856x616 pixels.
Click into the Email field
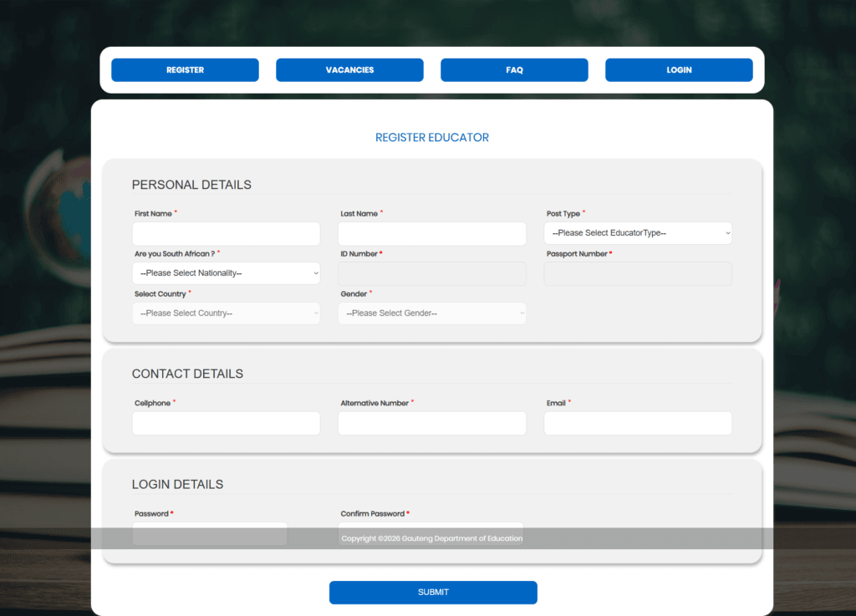(x=638, y=423)
